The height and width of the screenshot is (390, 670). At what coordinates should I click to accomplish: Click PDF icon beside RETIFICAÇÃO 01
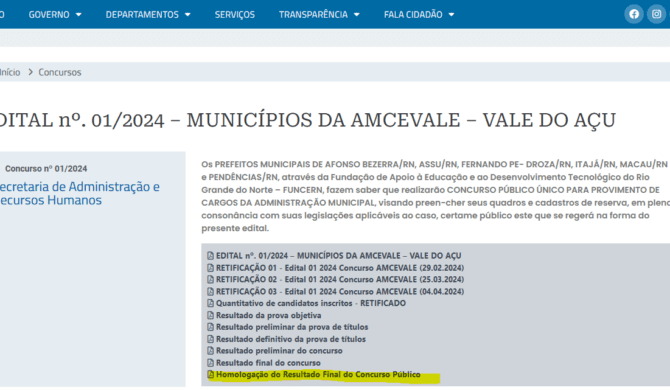pyautogui.click(x=210, y=268)
